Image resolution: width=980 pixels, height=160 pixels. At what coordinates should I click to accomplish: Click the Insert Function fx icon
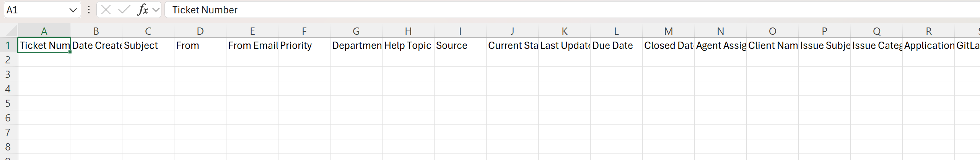(x=142, y=10)
